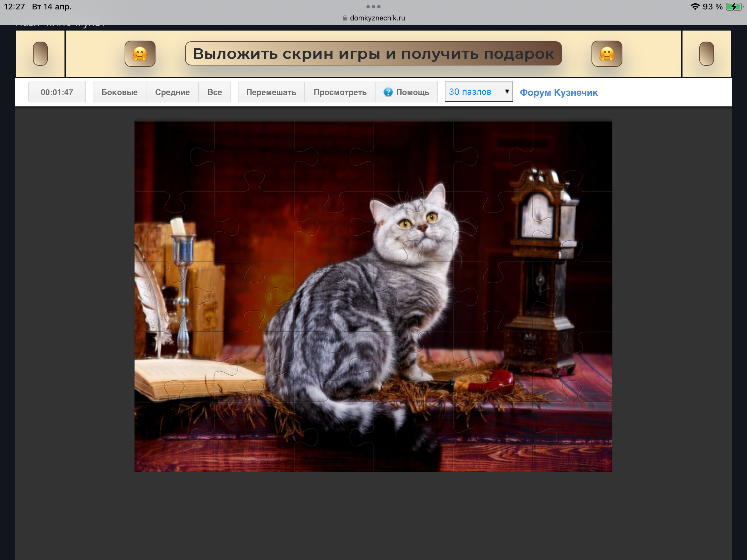
Task: Show Все puzzle pieces
Action: point(214,92)
